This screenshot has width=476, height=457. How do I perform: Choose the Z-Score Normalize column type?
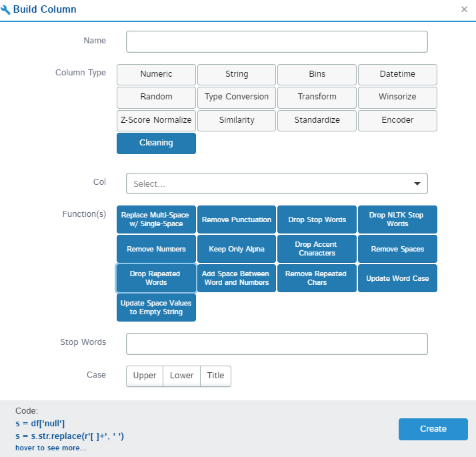156,121
